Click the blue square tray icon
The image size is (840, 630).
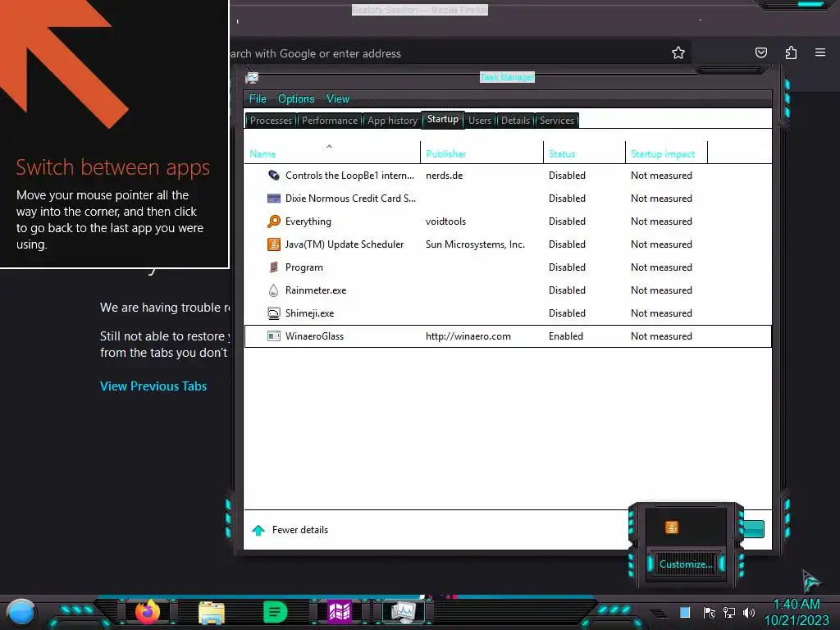[x=685, y=612]
